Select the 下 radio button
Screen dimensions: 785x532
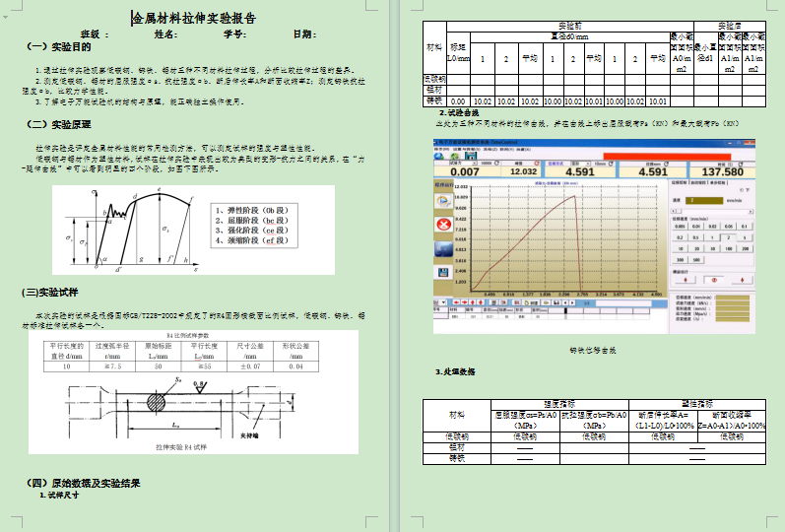tap(743, 190)
